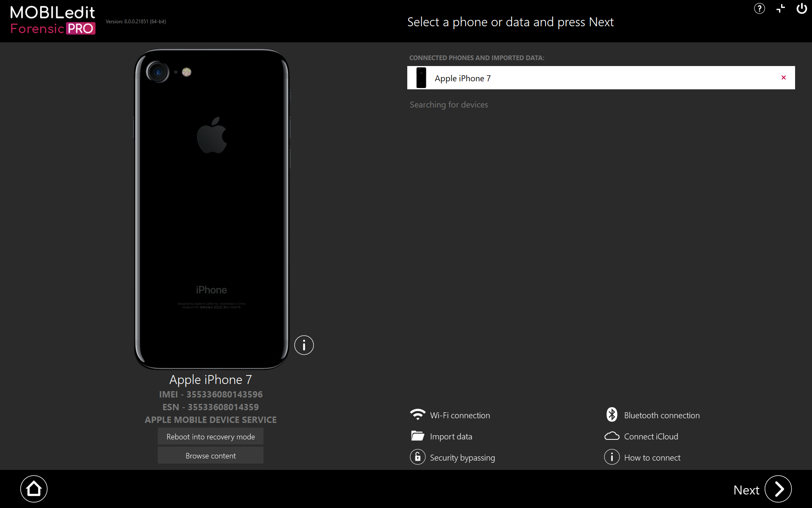Open the help question mark icon
The width and height of the screenshot is (812, 508).
click(x=759, y=8)
